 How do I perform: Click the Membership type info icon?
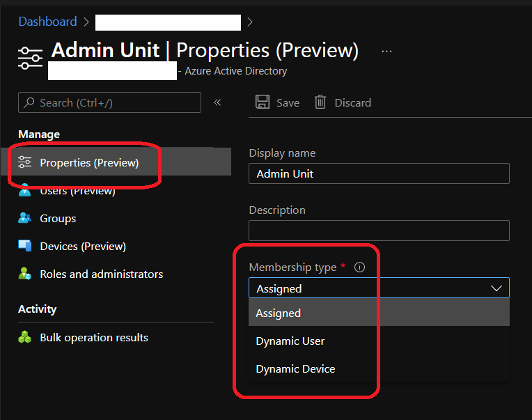click(x=359, y=267)
